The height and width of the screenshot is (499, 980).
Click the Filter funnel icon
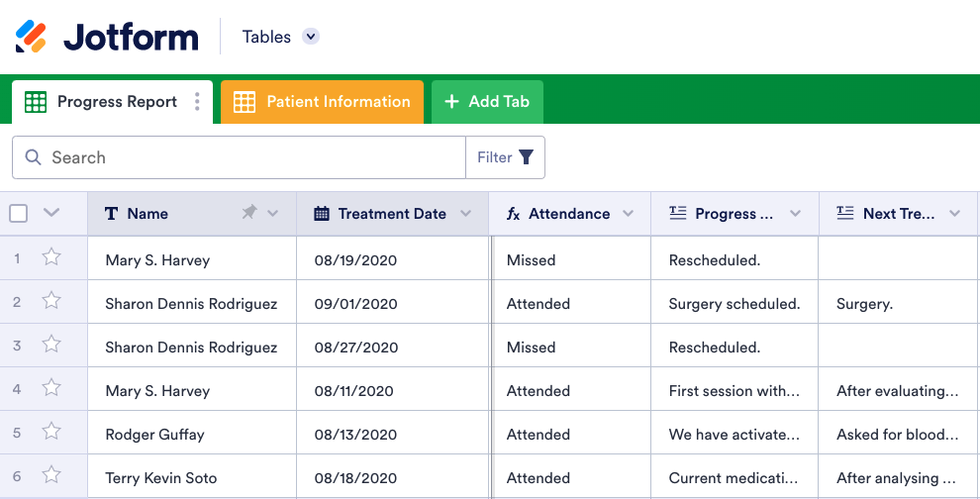click(526, 157)
